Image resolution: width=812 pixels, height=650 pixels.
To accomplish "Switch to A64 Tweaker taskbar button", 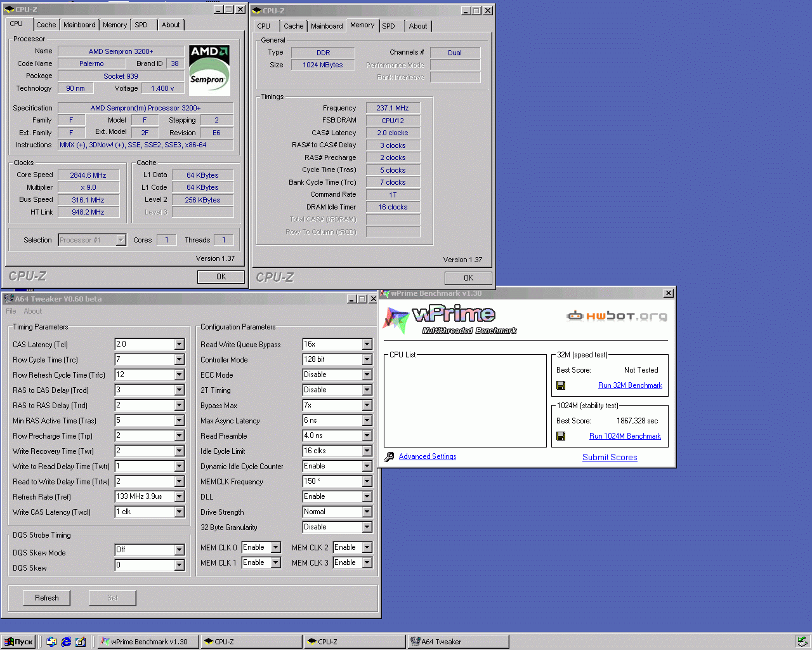I will (458, 642).
